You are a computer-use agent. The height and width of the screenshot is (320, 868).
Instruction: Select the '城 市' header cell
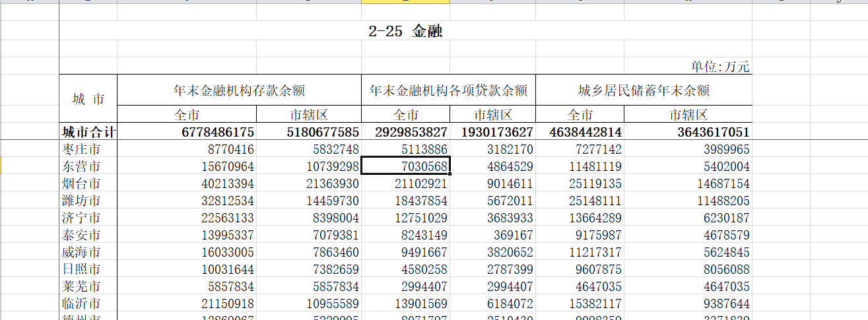click(x=88, y=99)
